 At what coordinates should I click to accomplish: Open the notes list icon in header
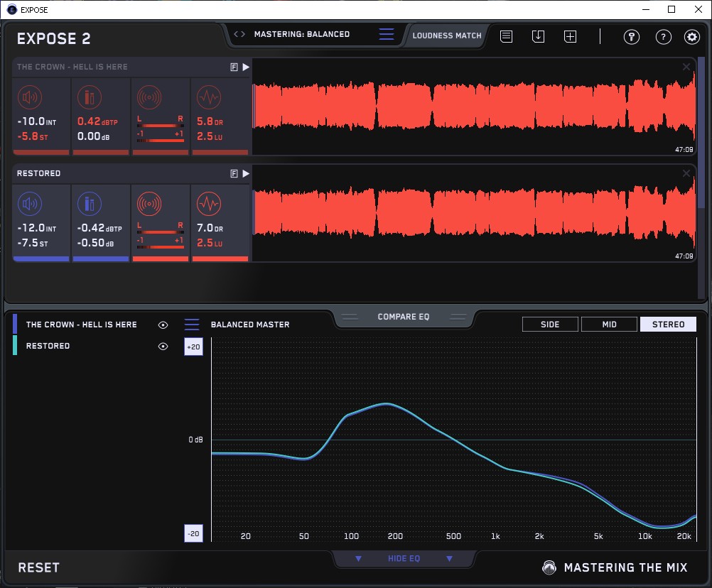(x=507, y=36)
